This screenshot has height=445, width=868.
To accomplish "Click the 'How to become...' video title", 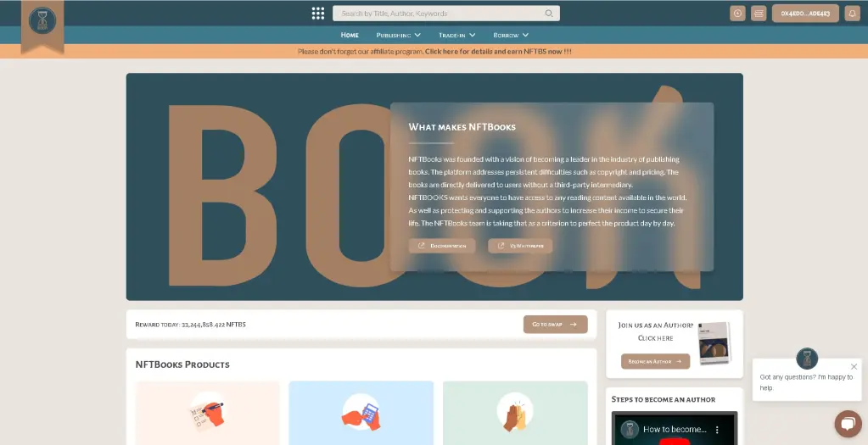I will tap(675, 430).
